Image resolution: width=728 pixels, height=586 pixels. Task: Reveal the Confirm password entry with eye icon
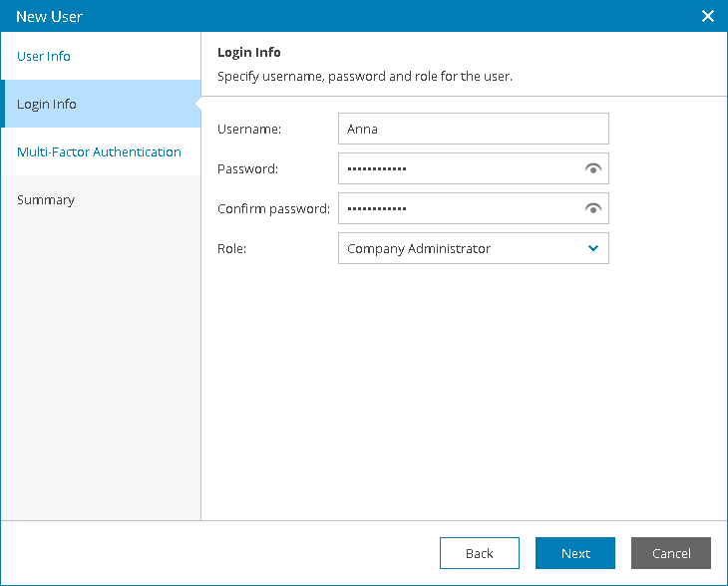click(593, 209)
